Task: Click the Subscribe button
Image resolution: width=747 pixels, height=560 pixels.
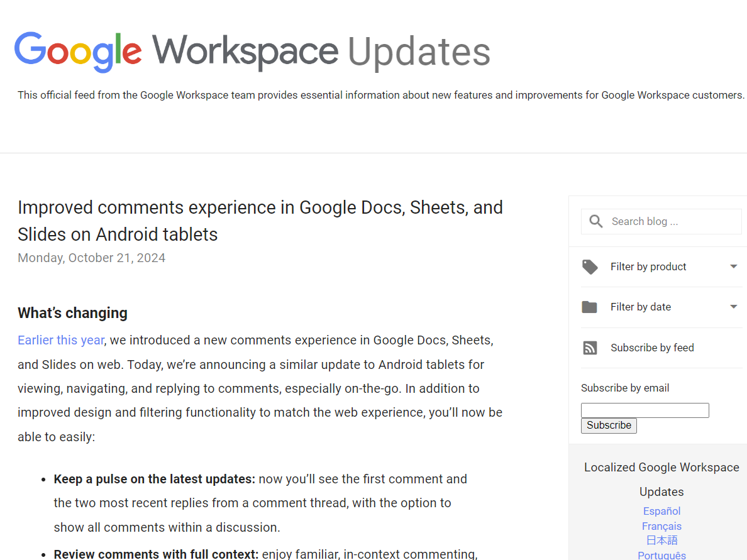Action: (x=608, y=425)
